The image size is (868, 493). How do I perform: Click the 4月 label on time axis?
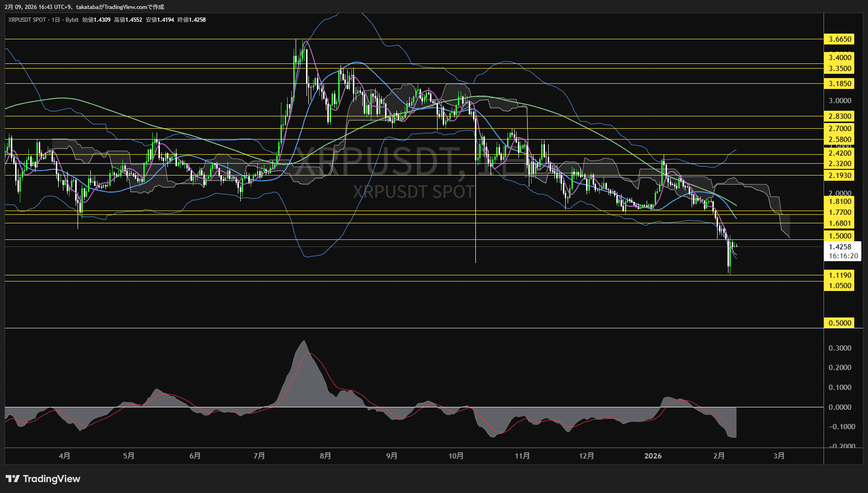click(65, 456)
